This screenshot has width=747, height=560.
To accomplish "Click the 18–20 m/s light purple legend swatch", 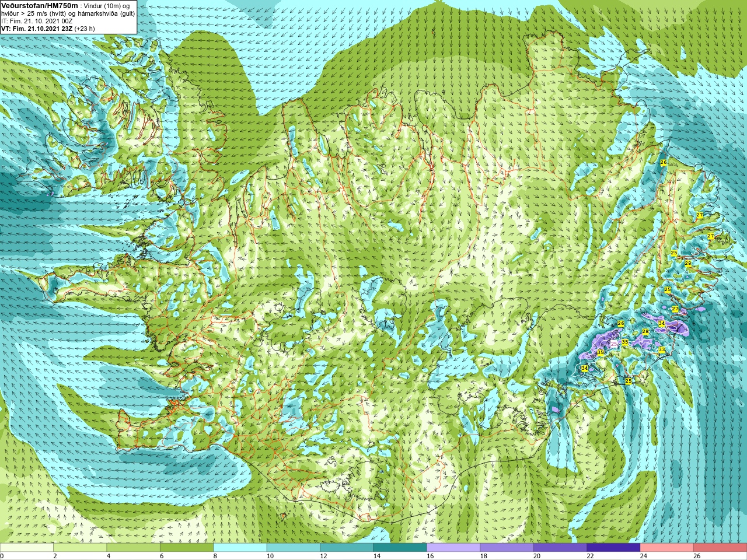I will (x=507, y=548).
